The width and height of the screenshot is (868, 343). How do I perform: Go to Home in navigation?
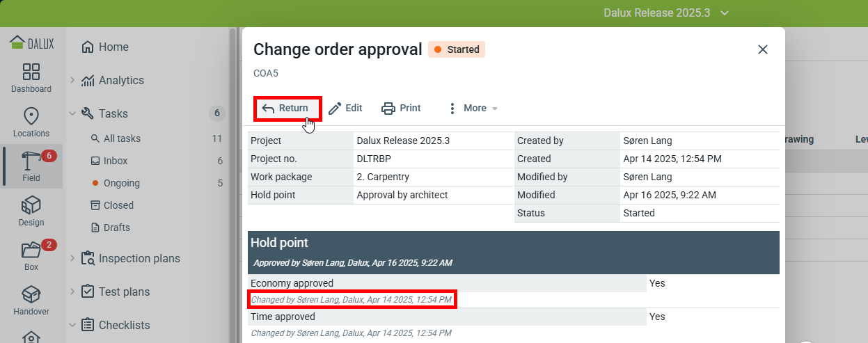tap(113, 47)
